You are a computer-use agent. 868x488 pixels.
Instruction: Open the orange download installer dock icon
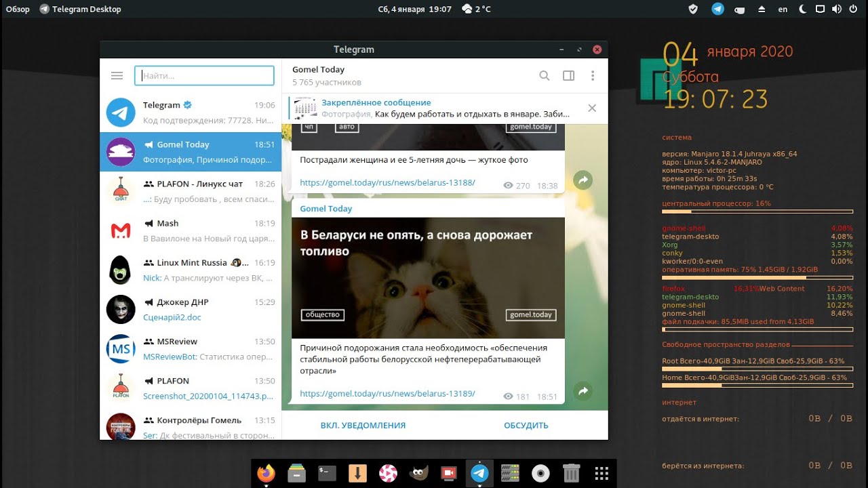pos(357,473)
